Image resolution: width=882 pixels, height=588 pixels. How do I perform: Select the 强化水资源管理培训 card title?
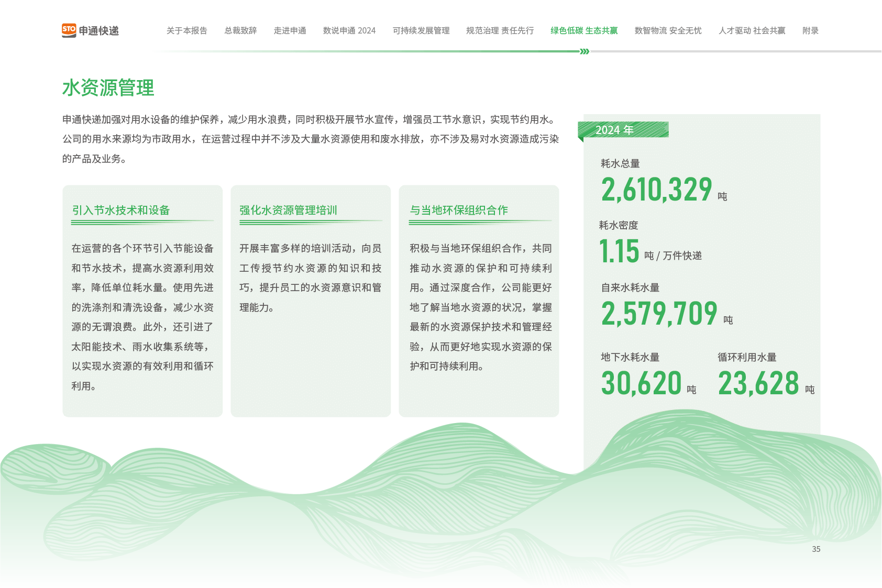coord(288,210)
